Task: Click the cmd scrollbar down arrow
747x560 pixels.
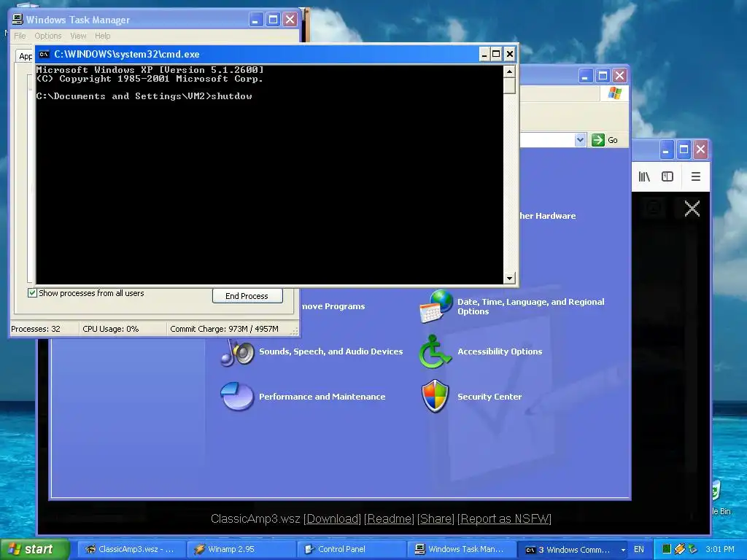Action: click(509, 278)
